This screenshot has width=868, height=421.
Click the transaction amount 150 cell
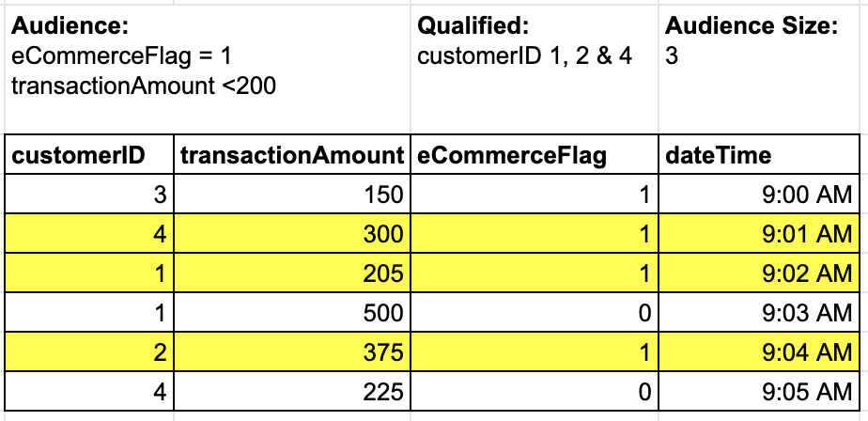click(x=294, y=195)
